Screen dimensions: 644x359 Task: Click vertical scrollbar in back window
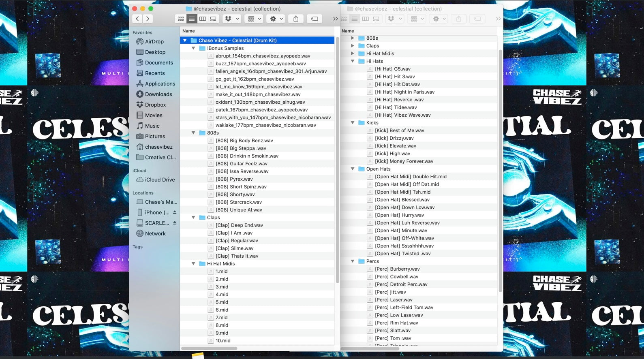pos(500,171)
